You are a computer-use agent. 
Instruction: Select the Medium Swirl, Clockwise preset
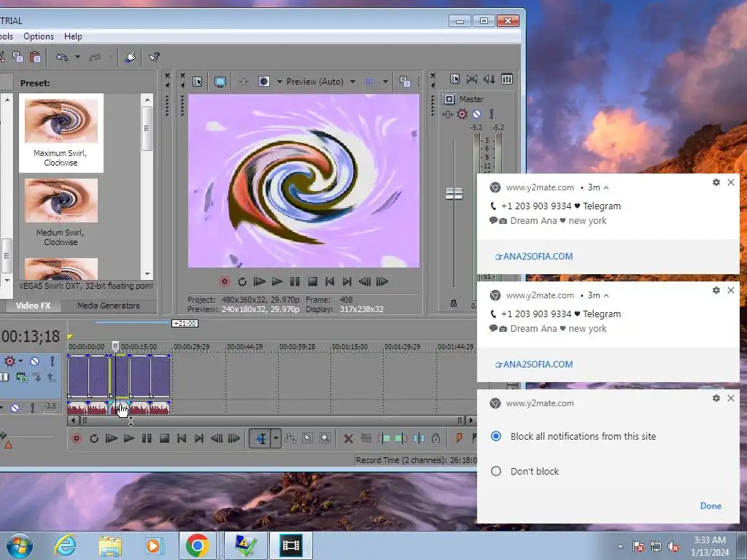tap(61, 212)
